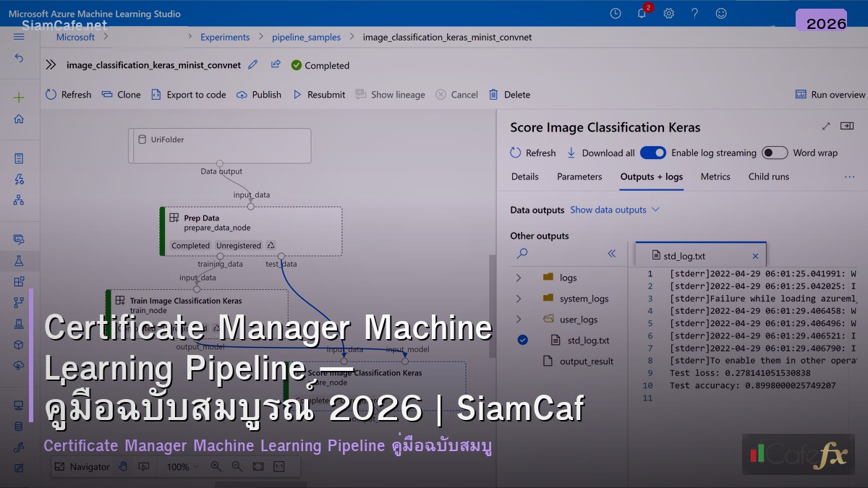Expand the logs folder in outputs tree
The width and height of the screenshot is (868, 488).
pyautogui.click(x=519, y=277)
